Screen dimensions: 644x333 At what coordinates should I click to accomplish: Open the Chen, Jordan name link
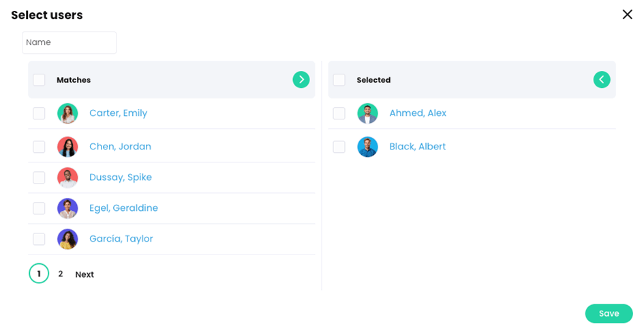click(120, 147)
